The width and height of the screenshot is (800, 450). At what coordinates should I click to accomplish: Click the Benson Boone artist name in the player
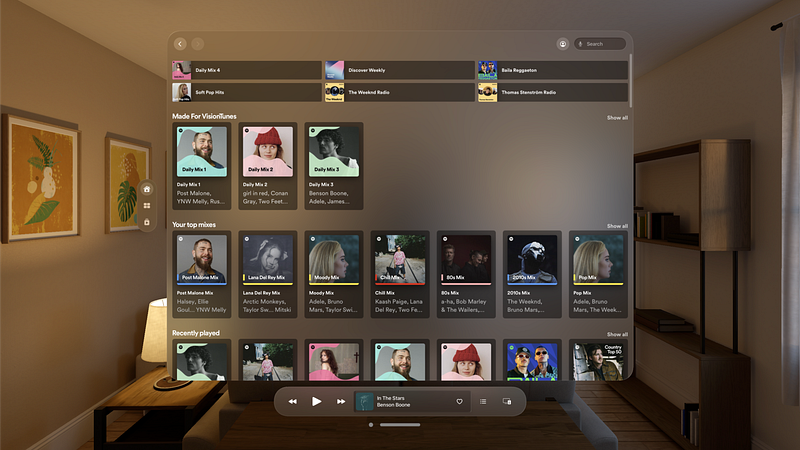point(393,405)
